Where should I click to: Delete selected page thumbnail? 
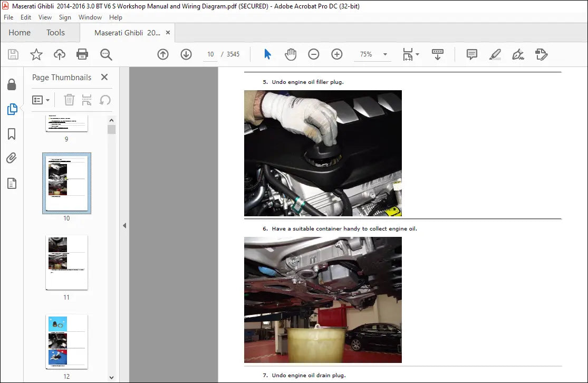coord(69,100)
